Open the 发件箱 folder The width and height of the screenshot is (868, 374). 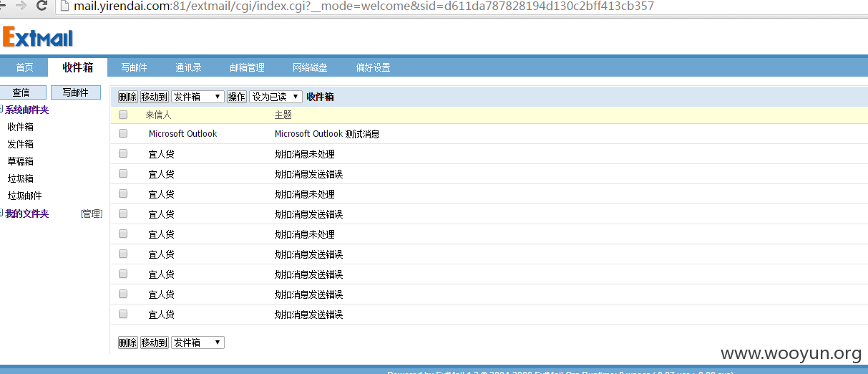[20, 144]
